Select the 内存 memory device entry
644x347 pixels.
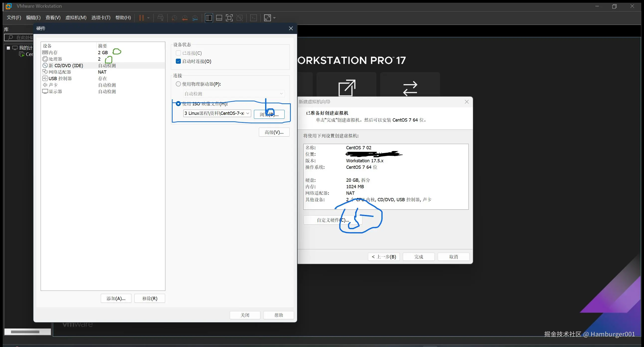(x=53, y=52)
